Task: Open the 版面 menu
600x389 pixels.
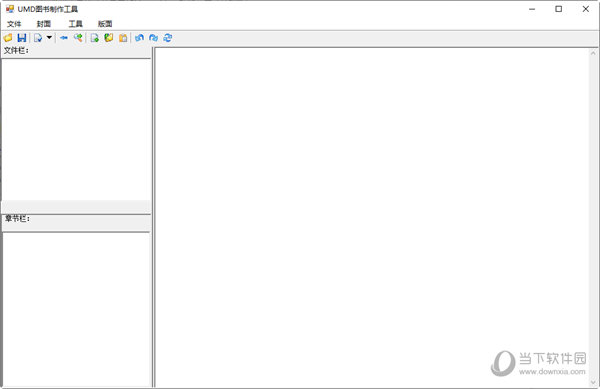Action: click(105, 24)
